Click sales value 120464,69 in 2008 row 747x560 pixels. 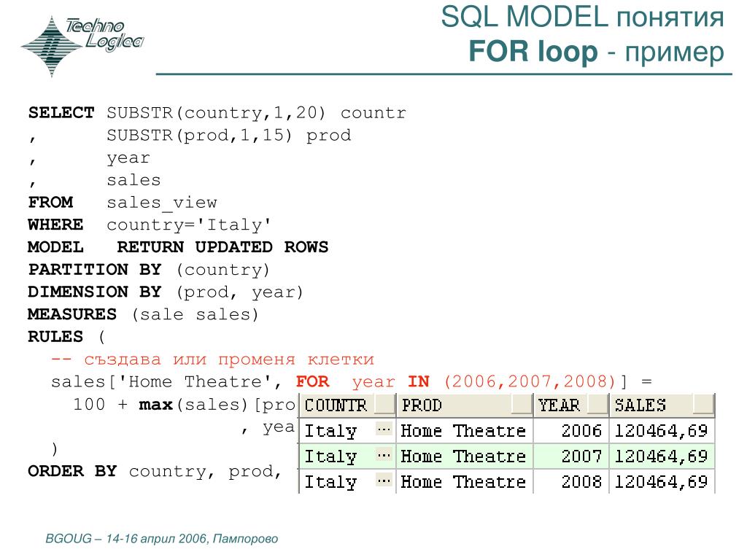661,481
